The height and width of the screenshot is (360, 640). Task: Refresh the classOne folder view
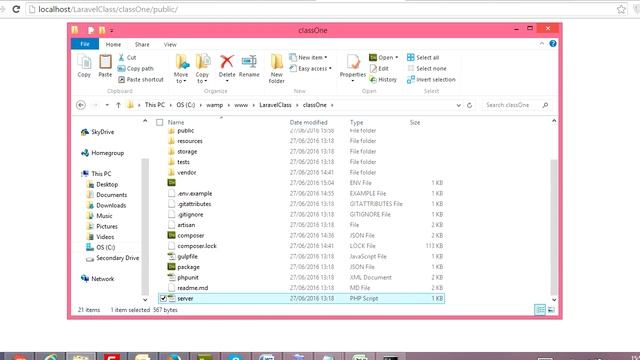469,105
